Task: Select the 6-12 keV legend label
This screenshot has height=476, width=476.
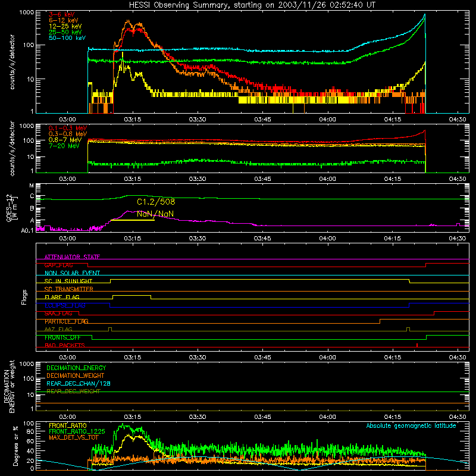Action: 64,20
